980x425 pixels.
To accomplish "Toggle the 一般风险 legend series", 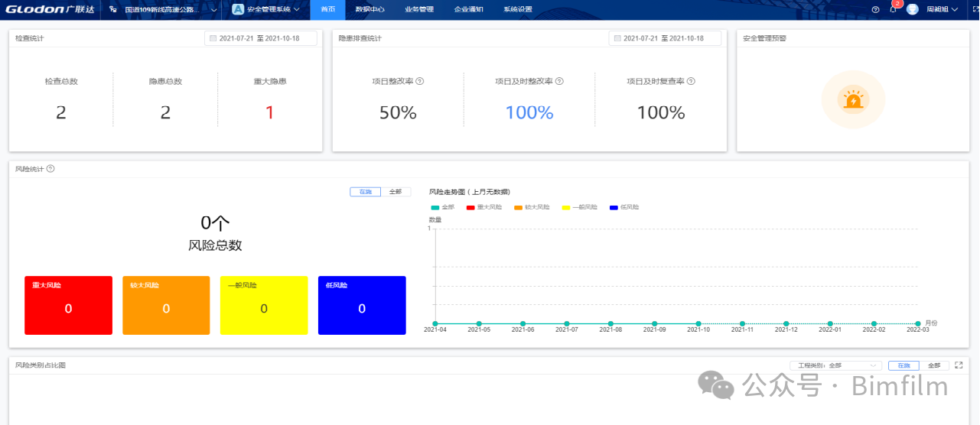I will click(580, 207).
